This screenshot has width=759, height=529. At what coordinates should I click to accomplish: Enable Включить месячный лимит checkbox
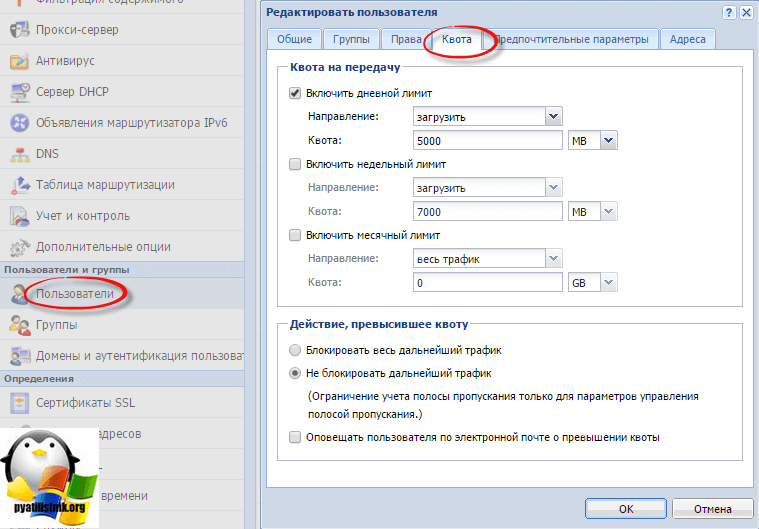295,235
